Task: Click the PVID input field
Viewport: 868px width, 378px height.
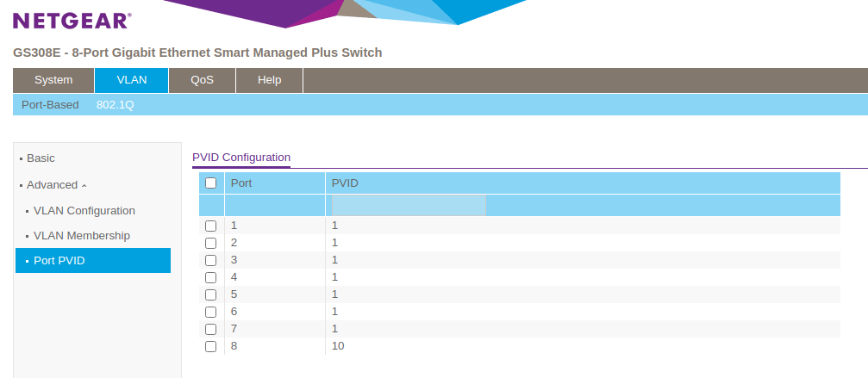Action: tap(409, 205)
